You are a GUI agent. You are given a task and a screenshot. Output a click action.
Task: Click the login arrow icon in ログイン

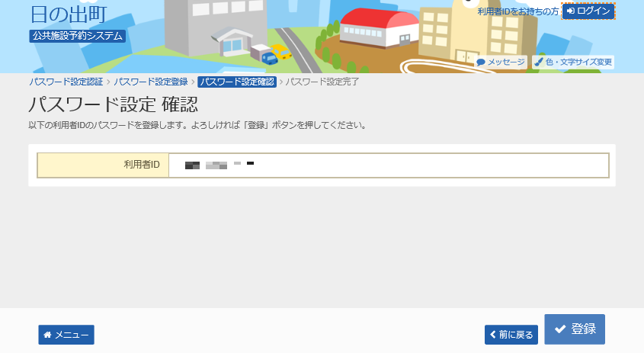point(571,11)
